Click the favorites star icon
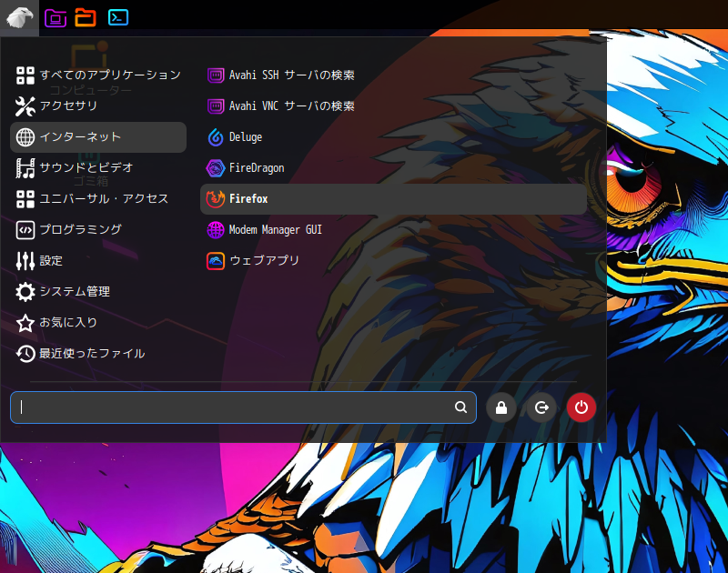The image size is (728, 573). (x=25, y=323)
